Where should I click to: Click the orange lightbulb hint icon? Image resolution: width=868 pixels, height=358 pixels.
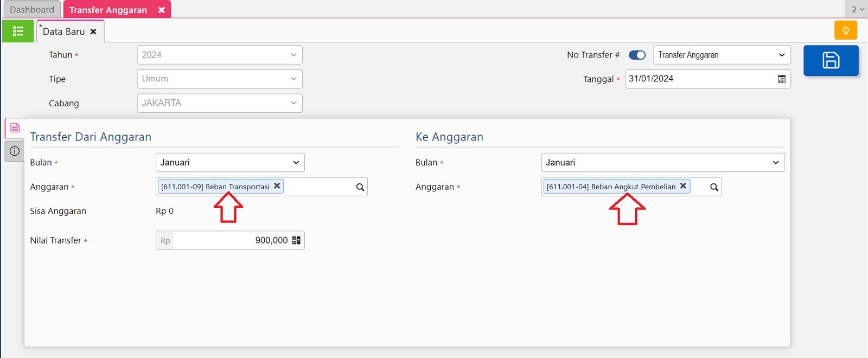click(x=845, y=30)
